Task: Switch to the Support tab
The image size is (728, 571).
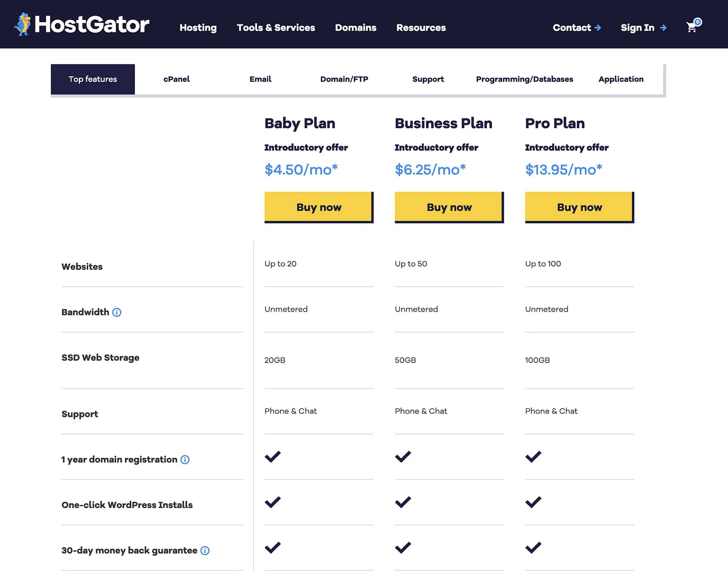Action: pos(428,79)
